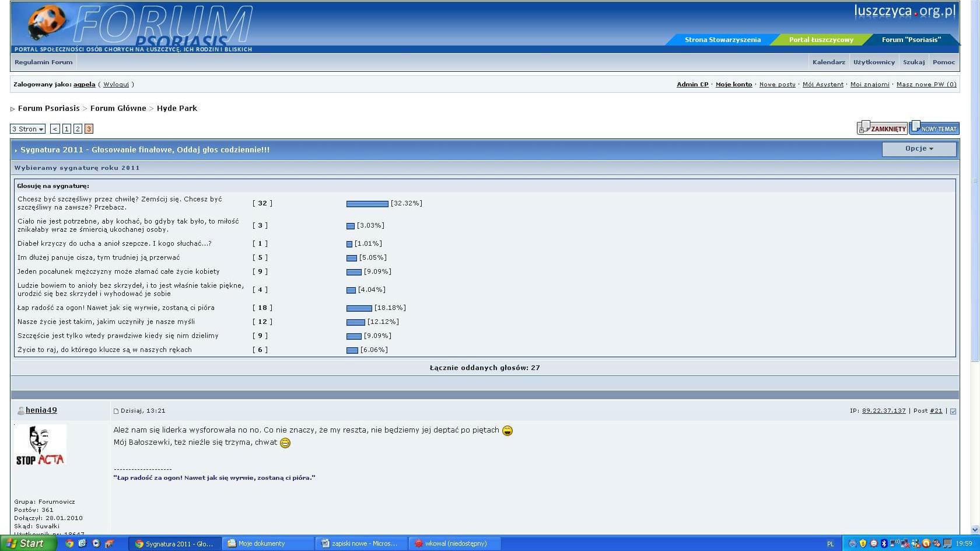
Task: Collapse topic arrow before Sygnatura 2011 title
Action: click(16, 151)
